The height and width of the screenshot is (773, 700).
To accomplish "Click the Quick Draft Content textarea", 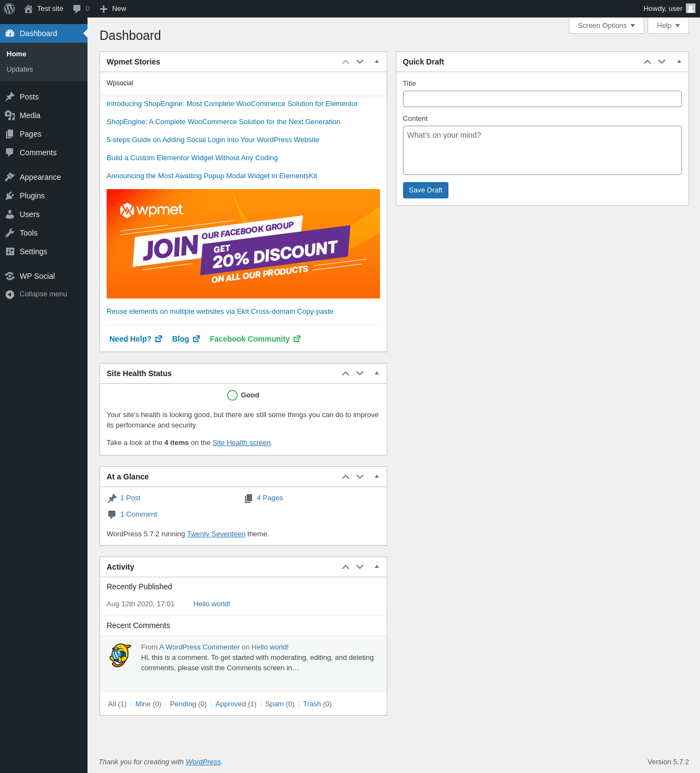I will coord(542,150).
